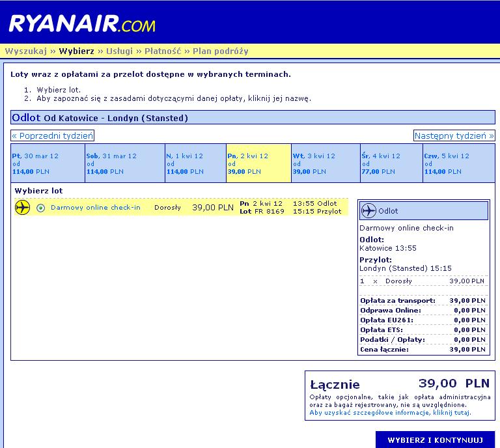Go to Poprzedni tydzień
Screen dimensions: 500x448
[53, 135]
